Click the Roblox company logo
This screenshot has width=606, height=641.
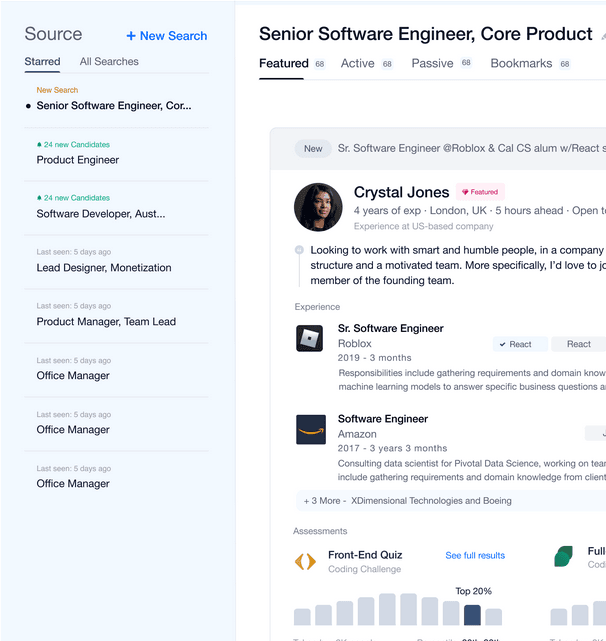click(x=310, y=339)
